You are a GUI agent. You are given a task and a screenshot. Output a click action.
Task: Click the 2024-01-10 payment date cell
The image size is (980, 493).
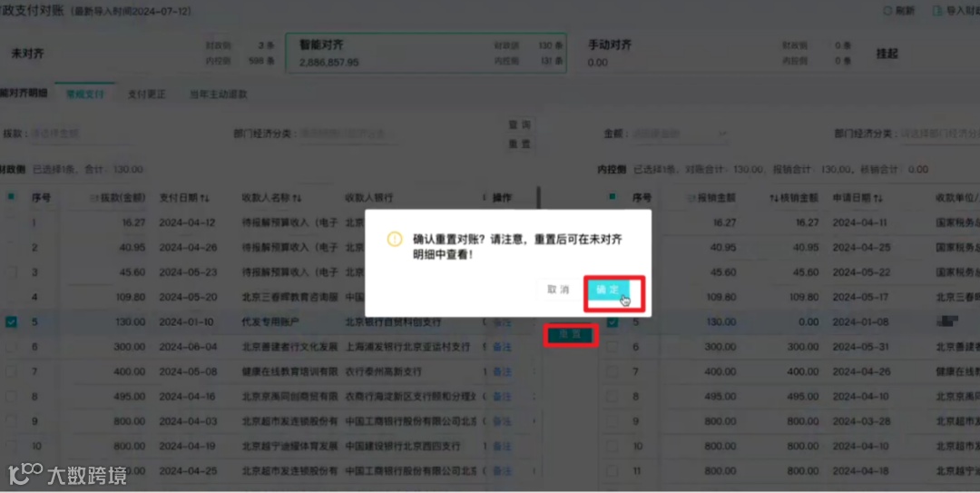pos(186,321)
